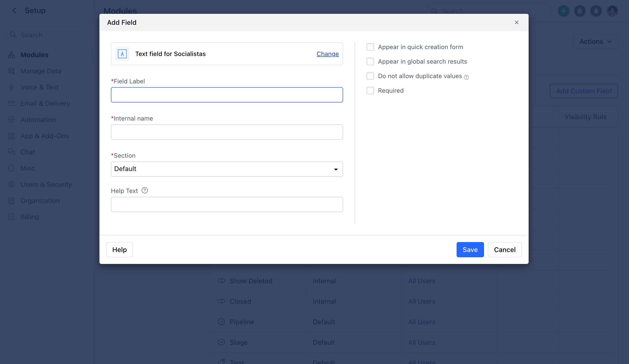Enable Appear in quick creation form

370,47
